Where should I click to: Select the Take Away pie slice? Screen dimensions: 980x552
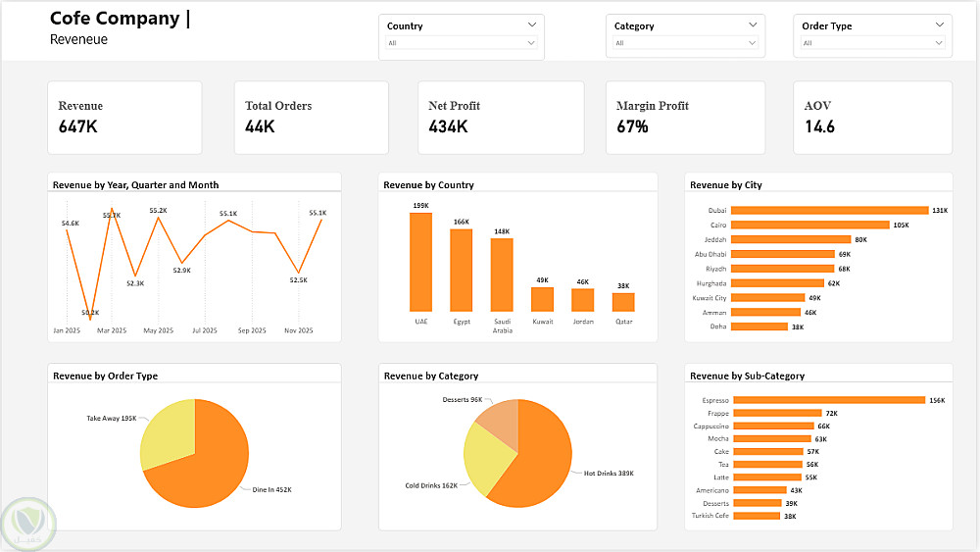(x=166, y=431)
